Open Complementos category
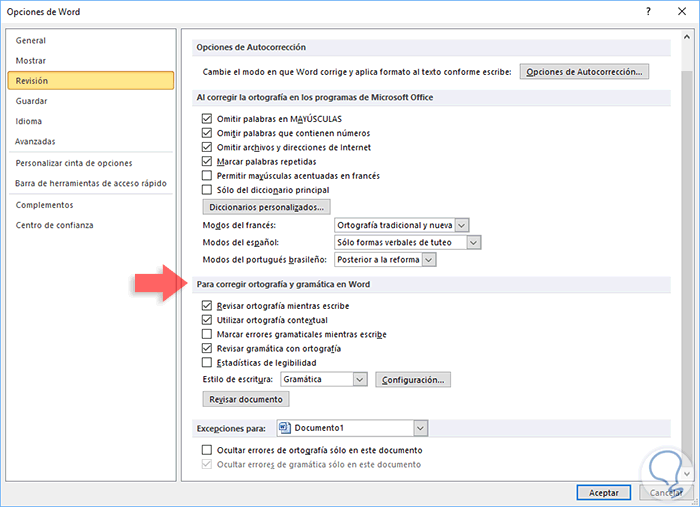 (91, 205)
